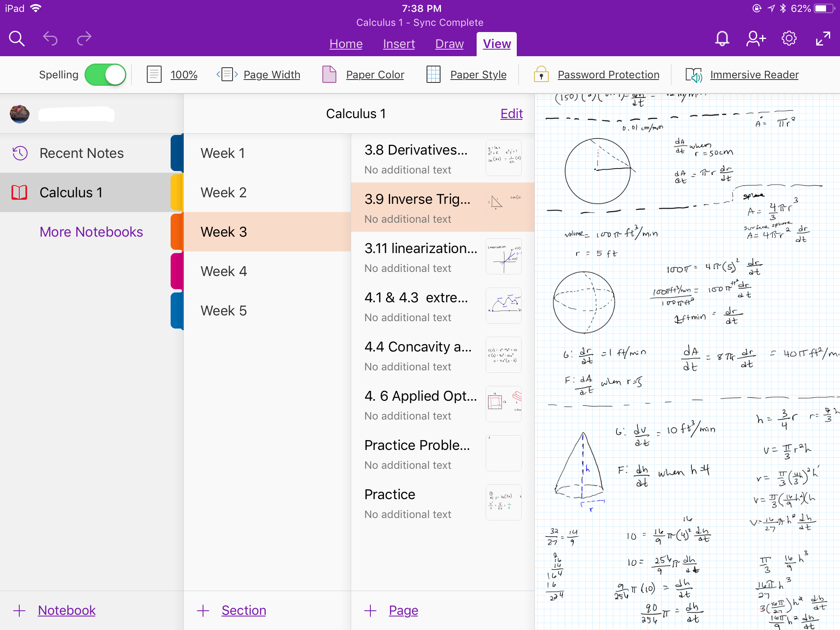Open the settings gear icon
Viewport: 840px width, 630px height.
[789, 39]
